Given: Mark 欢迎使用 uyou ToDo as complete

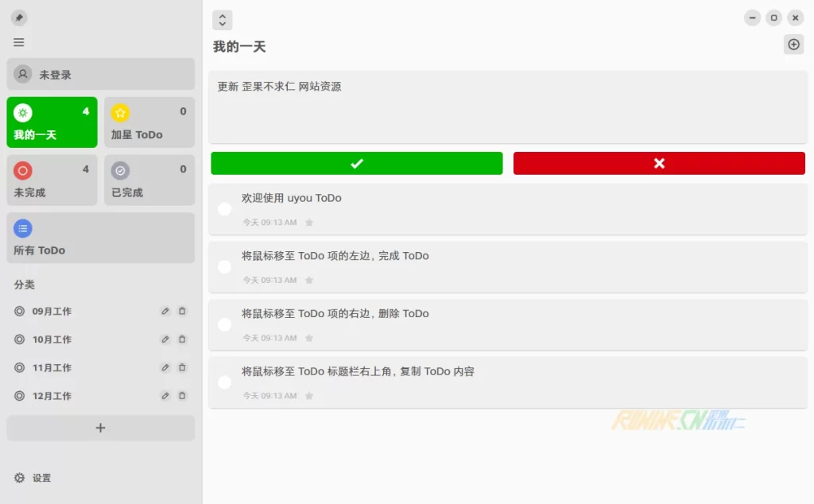Looking at the screenshot, I should click(225, 209).
